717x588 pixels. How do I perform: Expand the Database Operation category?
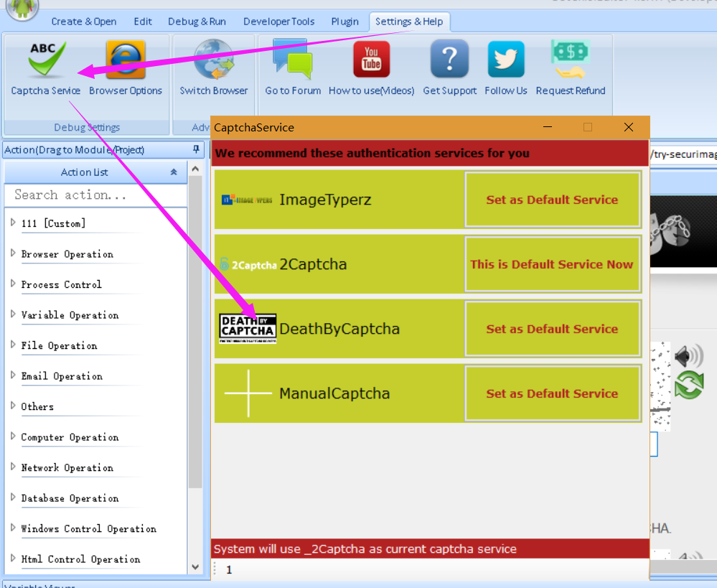(x=13, y=498)
